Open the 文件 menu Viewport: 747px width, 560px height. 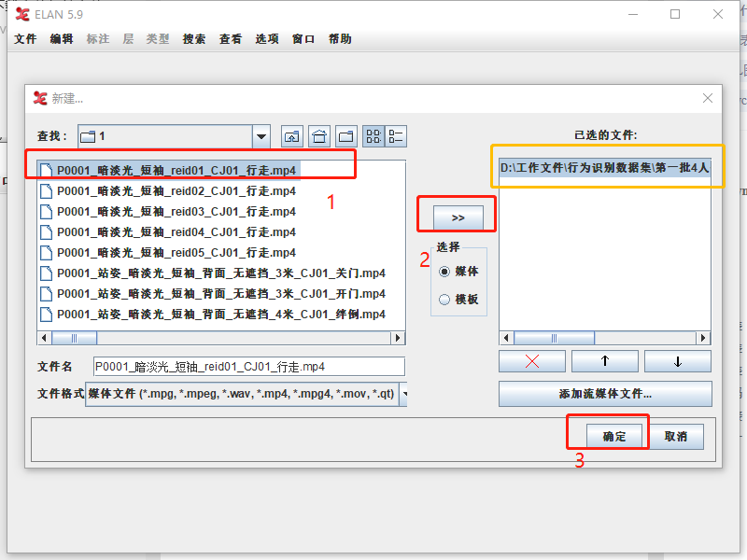coord(25,39)
